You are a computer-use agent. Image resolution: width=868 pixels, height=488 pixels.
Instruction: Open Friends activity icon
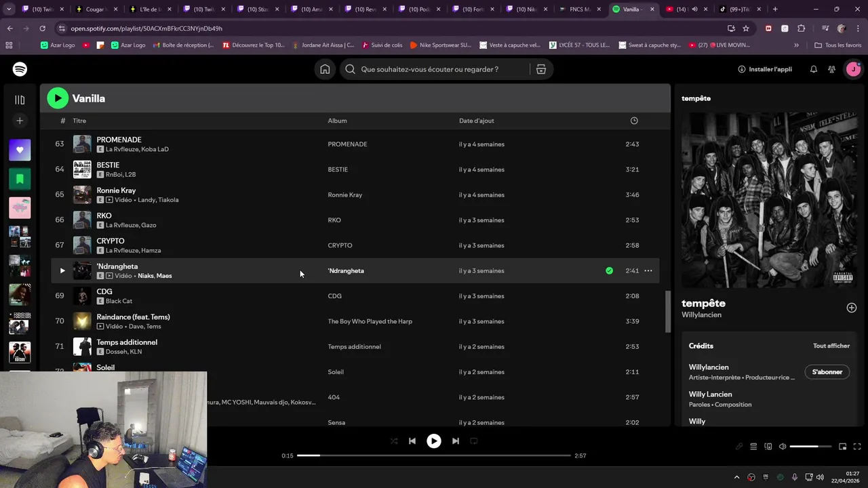(x=832, y=69)
